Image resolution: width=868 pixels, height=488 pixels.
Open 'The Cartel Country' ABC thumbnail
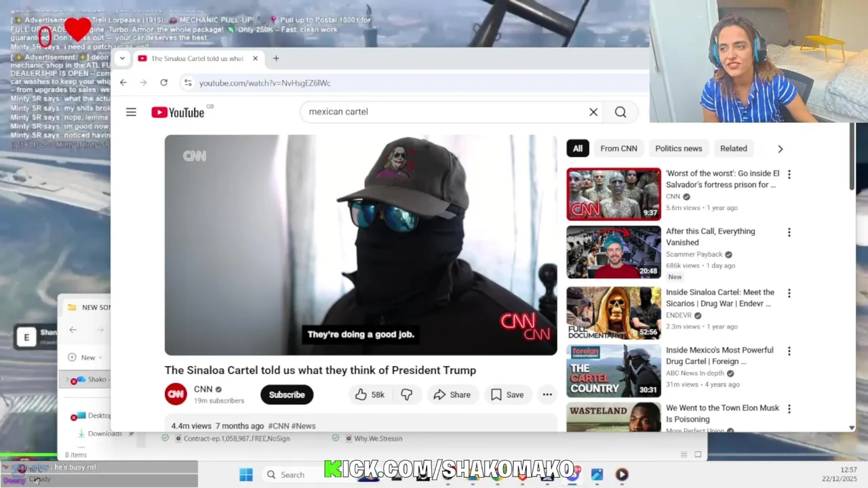tap(614, 371)
